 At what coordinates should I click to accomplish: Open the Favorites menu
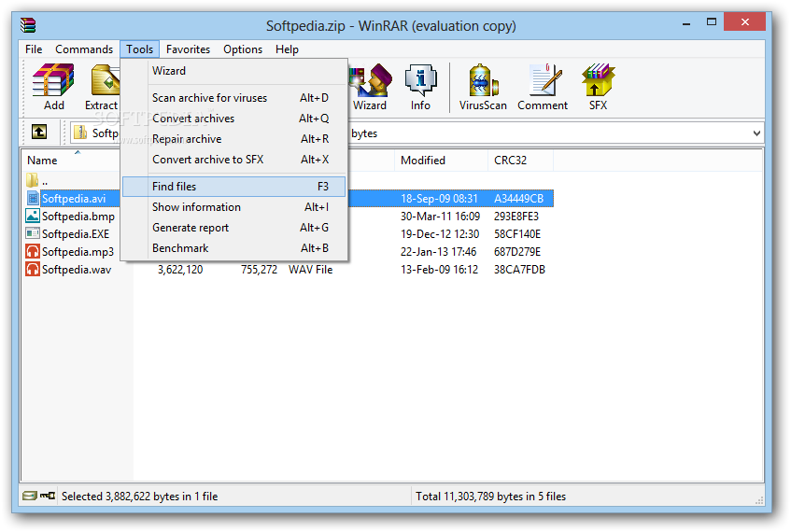click(x=188, y=49)
